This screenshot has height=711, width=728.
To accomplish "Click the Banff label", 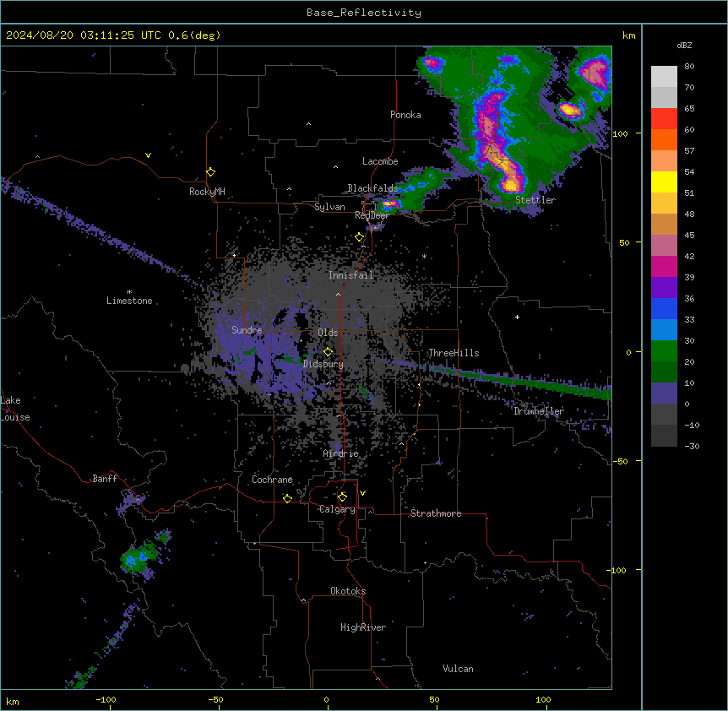I will [x=105, y=479].
